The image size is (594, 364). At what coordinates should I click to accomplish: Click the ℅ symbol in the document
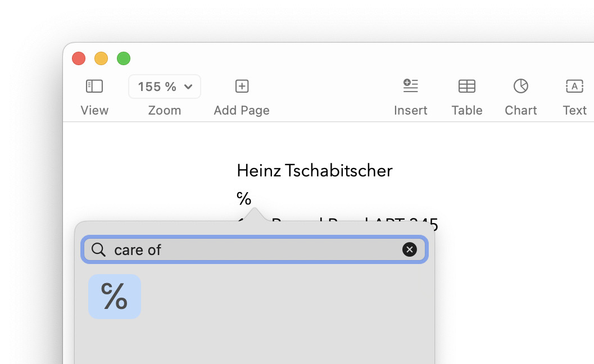point(244,198)
